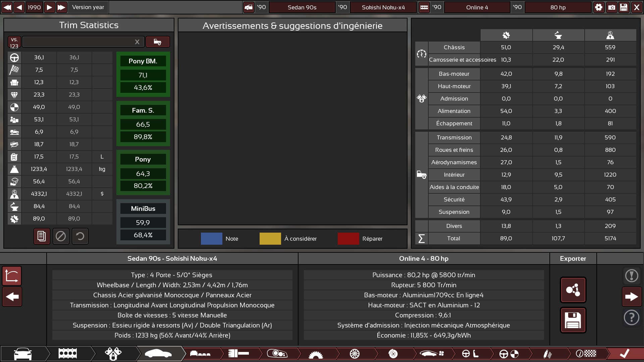
Task: Open the engine family icon in top bar
Action: point(424,7)
